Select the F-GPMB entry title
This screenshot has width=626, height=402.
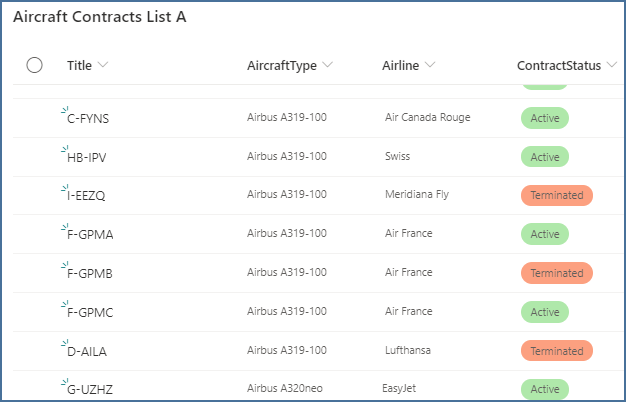(x=90, y=274)
